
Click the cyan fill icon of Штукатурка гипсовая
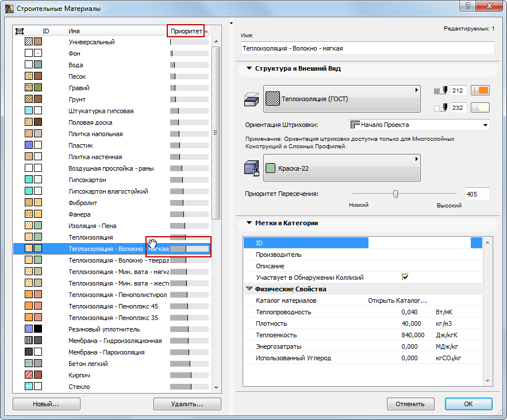point(29,110)
